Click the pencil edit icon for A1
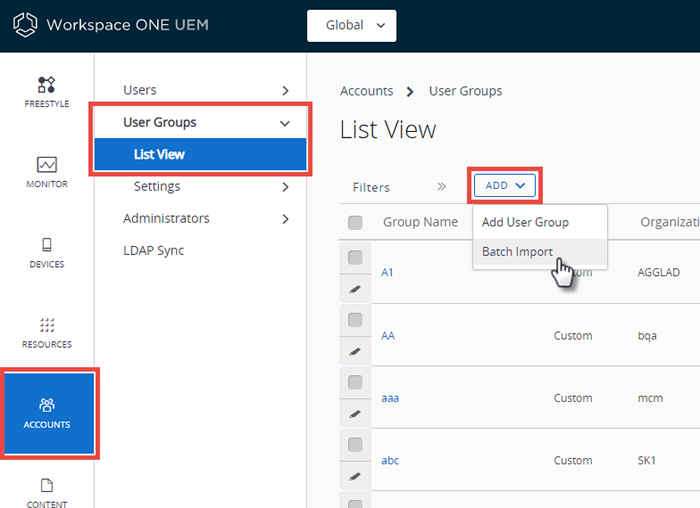 tap(355, 289)
